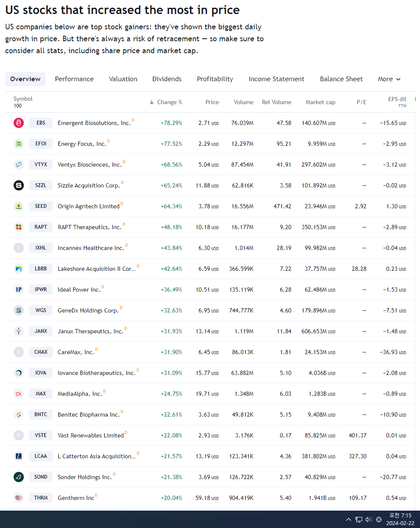The image size is (420, 528).
Task: Click the Gentherm THRM logo icon
Action: [19, 498]
